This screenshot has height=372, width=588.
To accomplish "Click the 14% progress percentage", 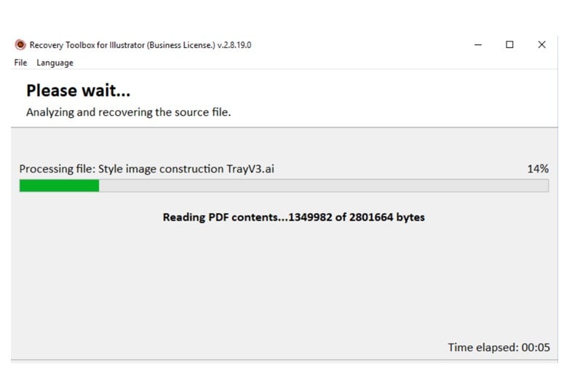I will (x=538, y=169).
